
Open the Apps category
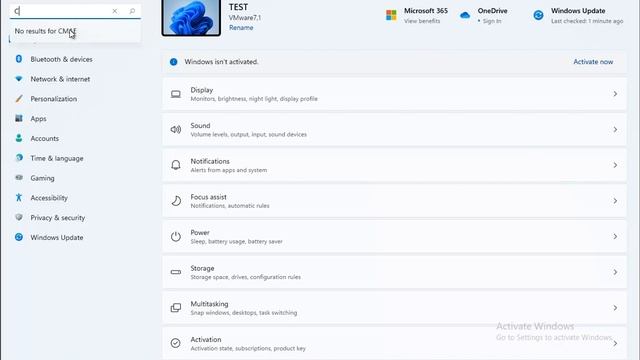(38, 119)
